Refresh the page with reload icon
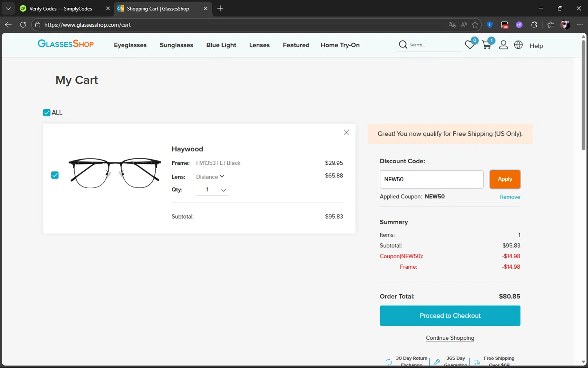Viewport: 588px width, 368px height. click(23, 25)
